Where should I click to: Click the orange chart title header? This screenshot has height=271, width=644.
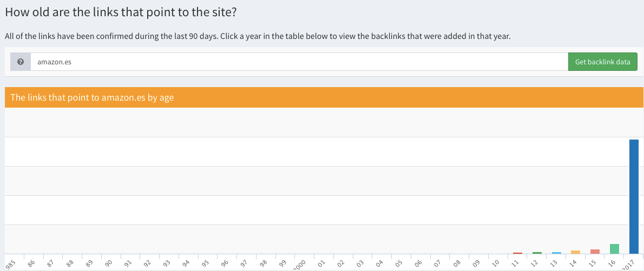tap(324, 97)
